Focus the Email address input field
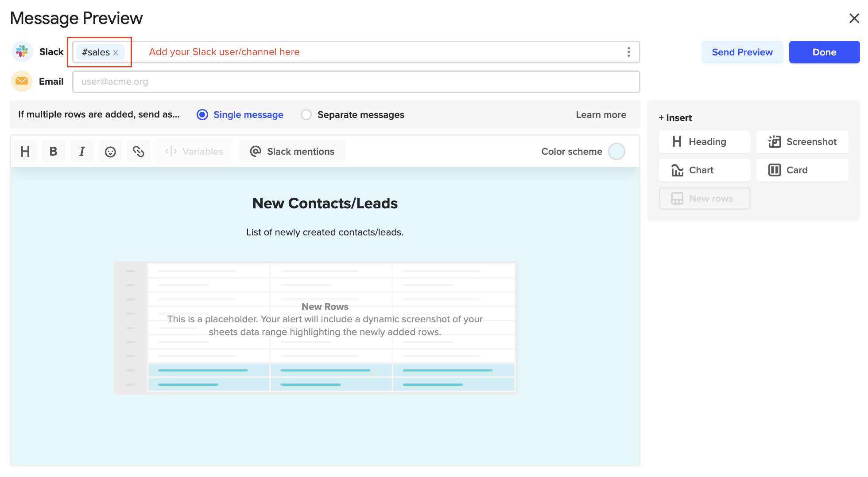 pos(356,82)
